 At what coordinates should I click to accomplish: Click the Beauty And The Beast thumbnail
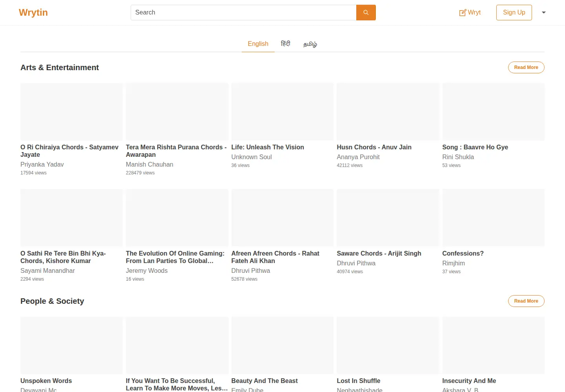(x=282, y=345)
